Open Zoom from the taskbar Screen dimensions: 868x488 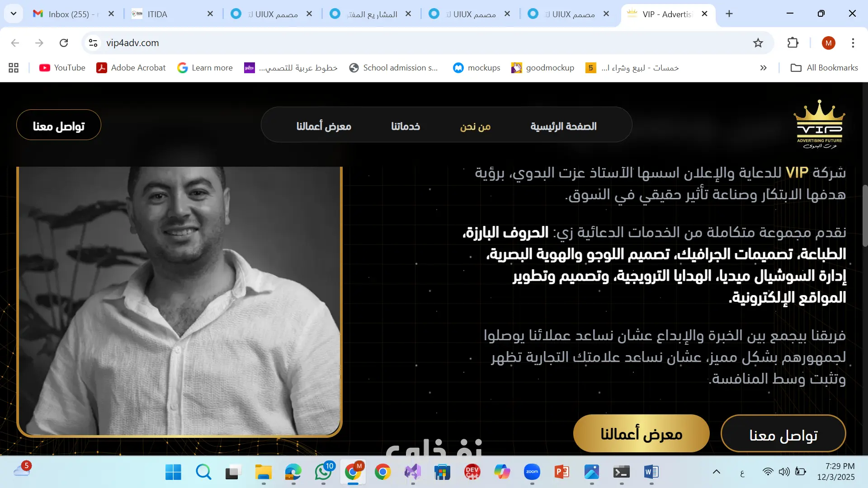532,472
